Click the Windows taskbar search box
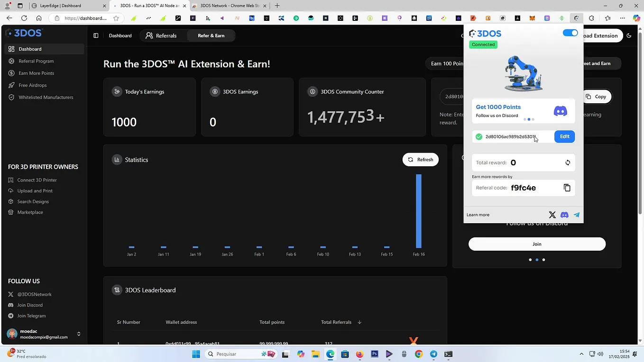 [242, 354]
